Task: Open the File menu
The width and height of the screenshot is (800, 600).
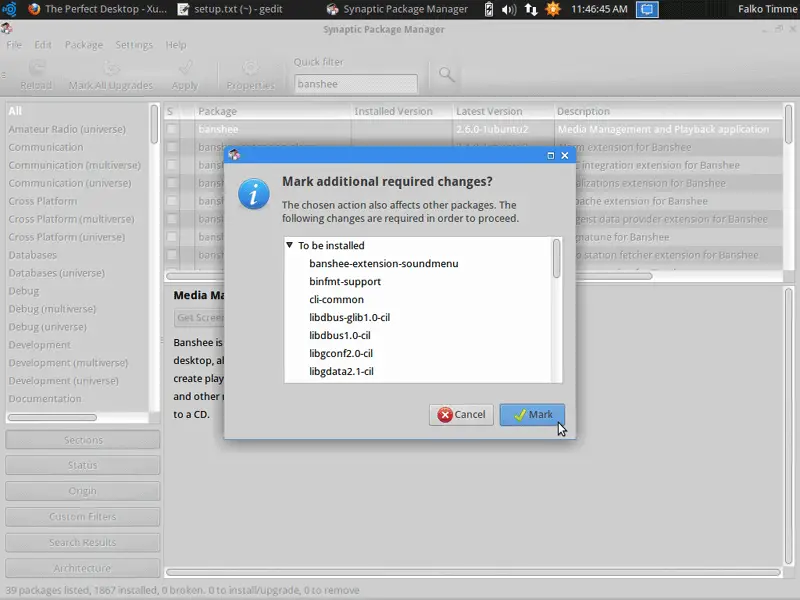Action: pyautogui.click(x=14, y=45)
